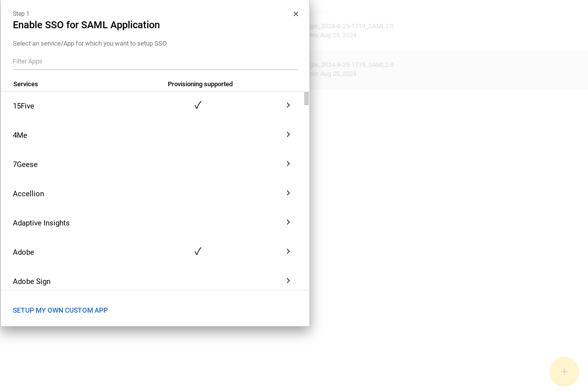This screenshot has height=392, width=588.
Task: Open the 4Me row chevron
Action: click(289, 135)
